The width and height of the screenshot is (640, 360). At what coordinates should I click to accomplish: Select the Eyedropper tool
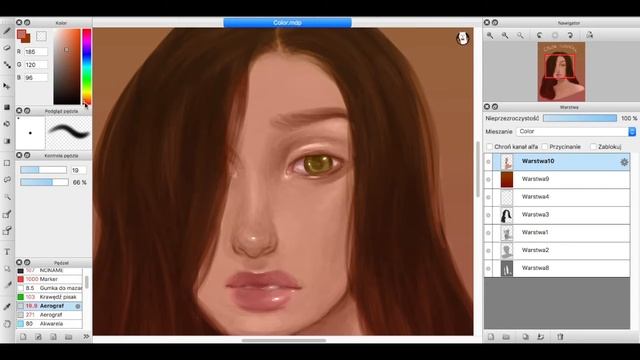[7, 307]
